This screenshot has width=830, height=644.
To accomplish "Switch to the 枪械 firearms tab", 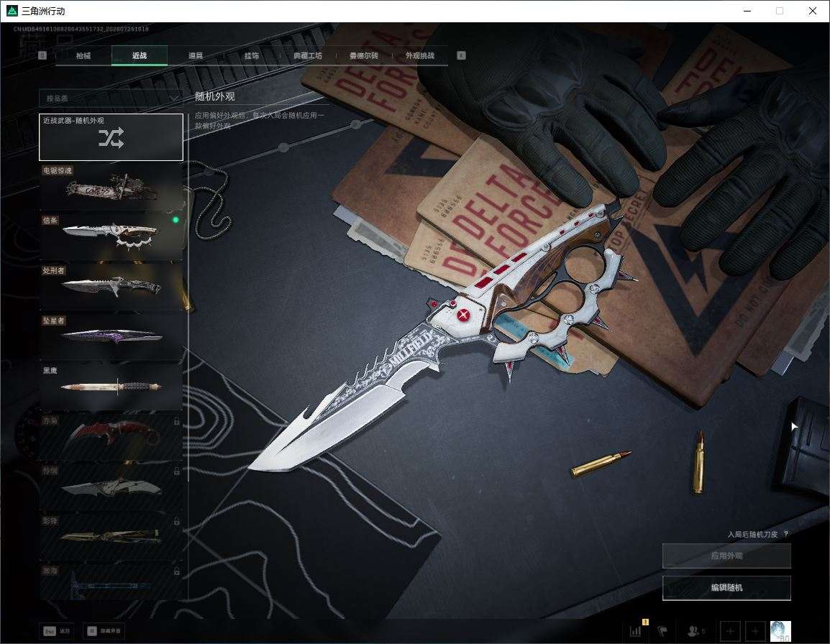I will [x=83, y=55].
